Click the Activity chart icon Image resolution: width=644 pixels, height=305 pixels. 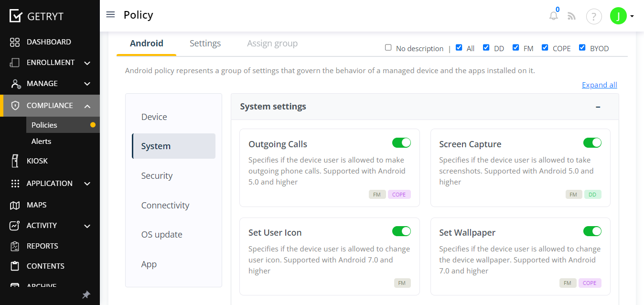15,226
